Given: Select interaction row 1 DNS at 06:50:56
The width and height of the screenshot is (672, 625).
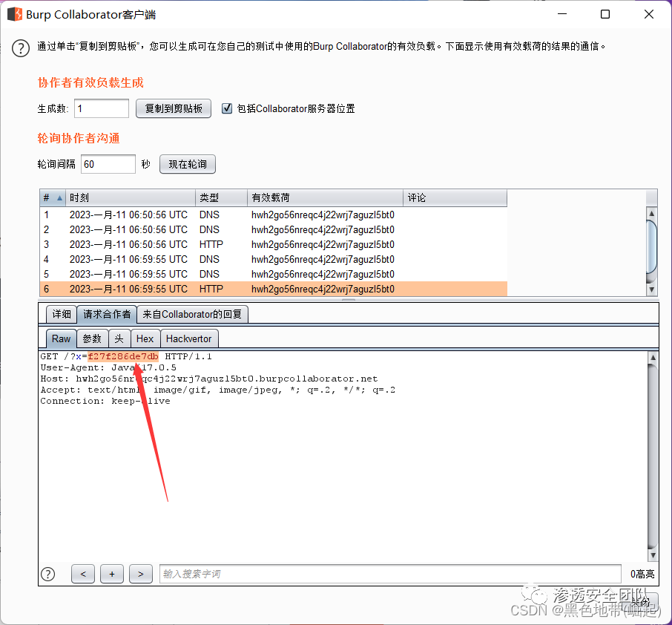Looking at the screenshot, I should pyautogui.click(x=274, y=215).
